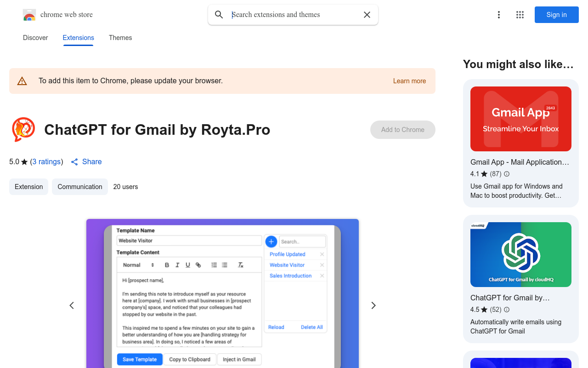Switch to the Themes tab
588x368 pixels.
(x=120, y=38)
